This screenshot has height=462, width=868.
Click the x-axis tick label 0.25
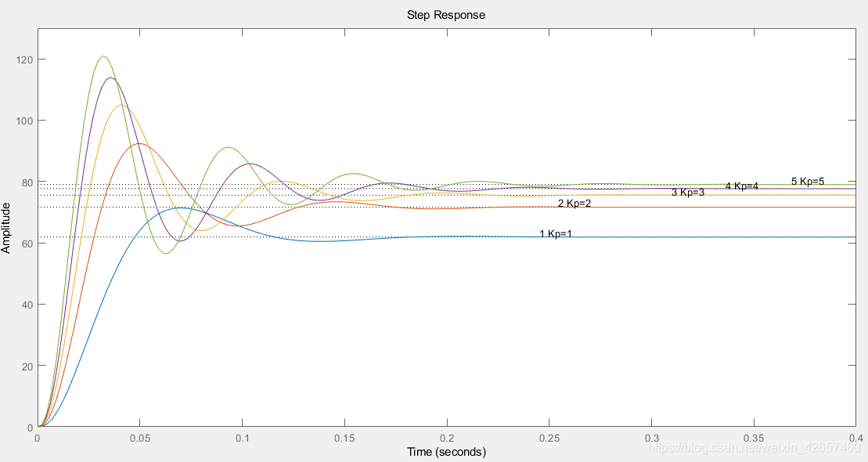coord(549,439)
